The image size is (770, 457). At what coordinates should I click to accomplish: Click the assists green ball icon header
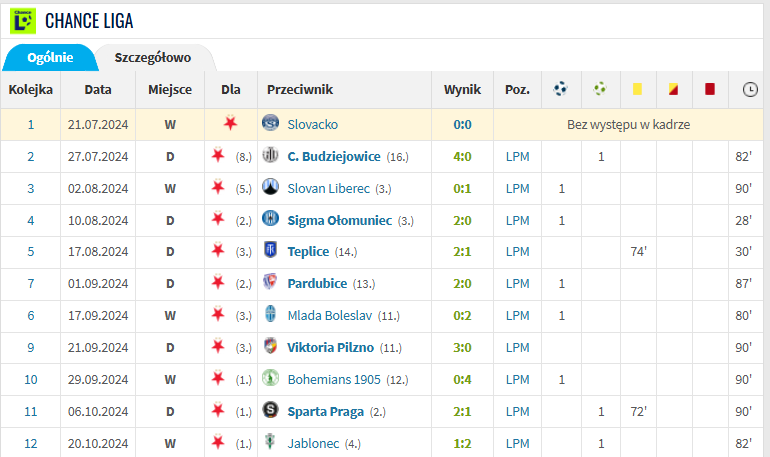tap(600, 89)
